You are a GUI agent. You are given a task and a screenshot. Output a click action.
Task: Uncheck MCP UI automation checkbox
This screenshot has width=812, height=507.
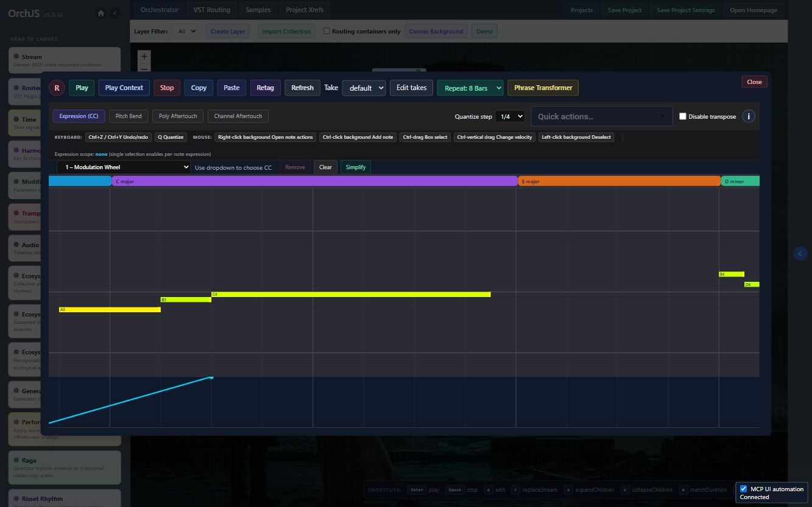(x=743, y=489)
